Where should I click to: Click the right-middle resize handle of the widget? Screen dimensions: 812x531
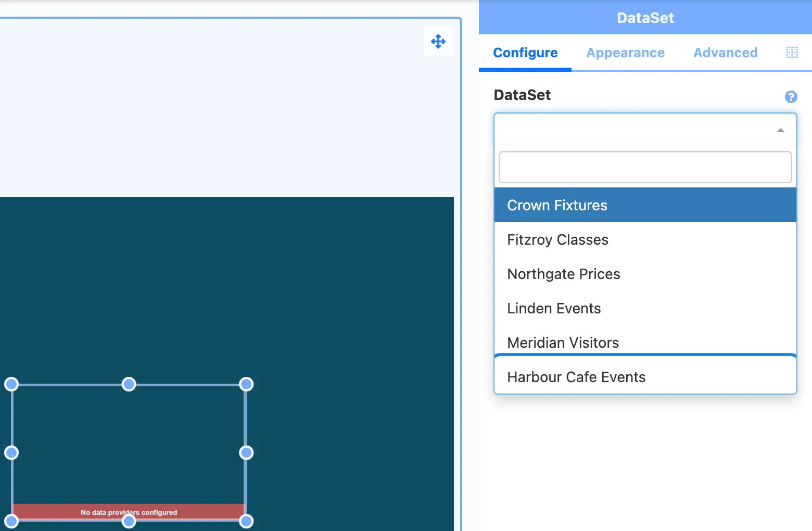click(246, 453)
